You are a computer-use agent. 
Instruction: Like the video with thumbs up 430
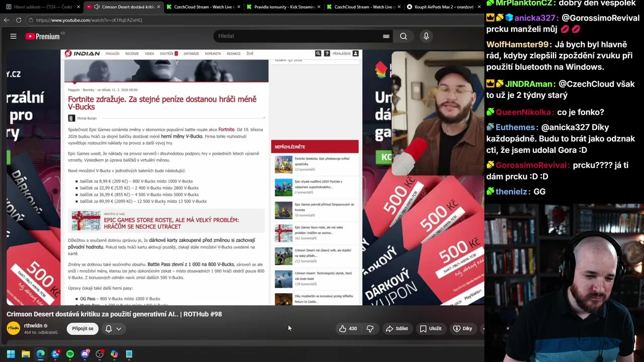(x=348, y=328)
